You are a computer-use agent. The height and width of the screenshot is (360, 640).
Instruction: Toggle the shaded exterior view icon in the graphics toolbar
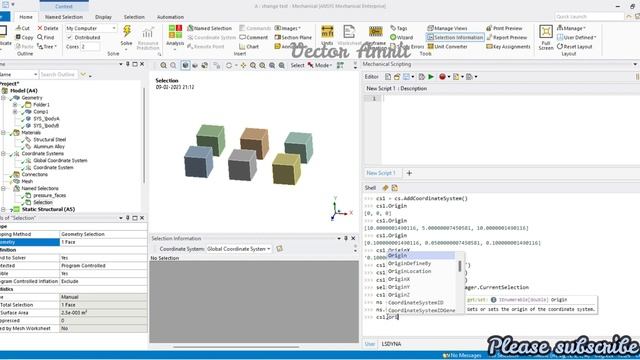[x=185, y=65]
